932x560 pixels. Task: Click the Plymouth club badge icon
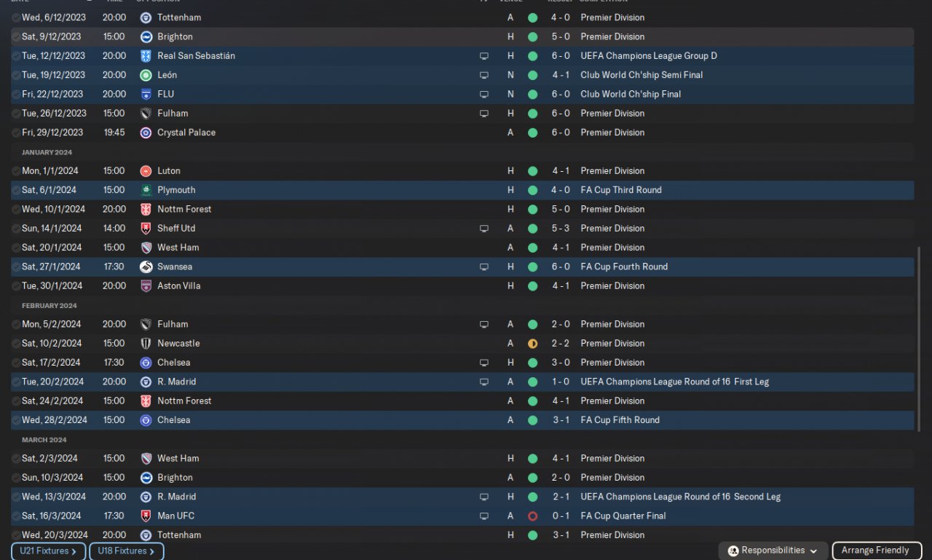146,190
